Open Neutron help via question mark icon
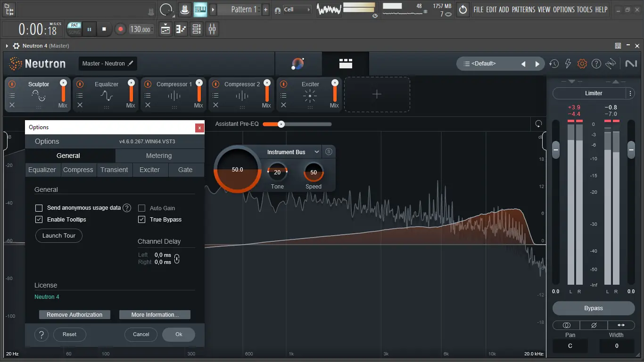The image size is (644, 362). (x=596, y=64)
